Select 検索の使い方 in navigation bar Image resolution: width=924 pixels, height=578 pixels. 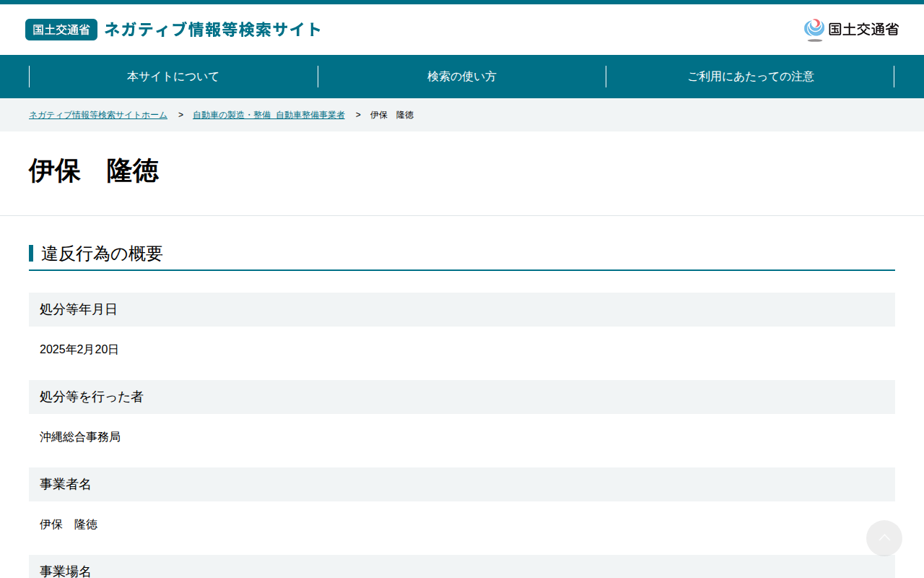[x=462, y=77]
